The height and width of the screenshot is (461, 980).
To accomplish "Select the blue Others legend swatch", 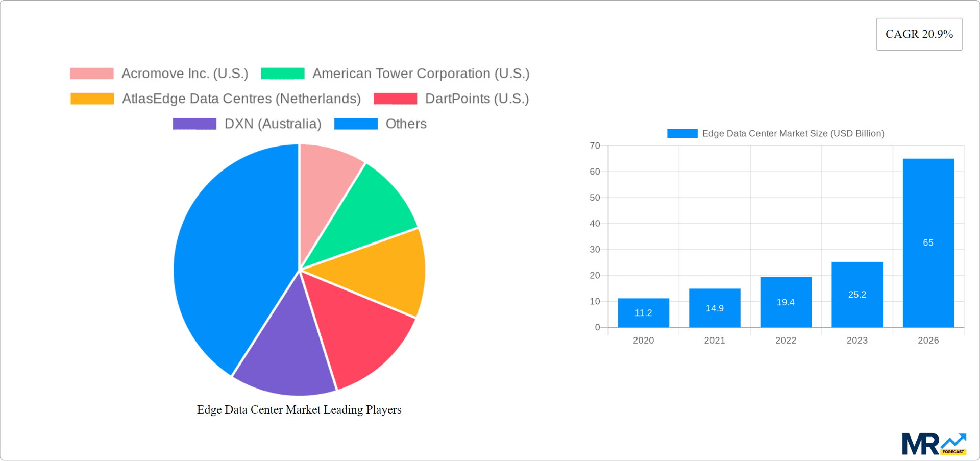I will [356, 123].
